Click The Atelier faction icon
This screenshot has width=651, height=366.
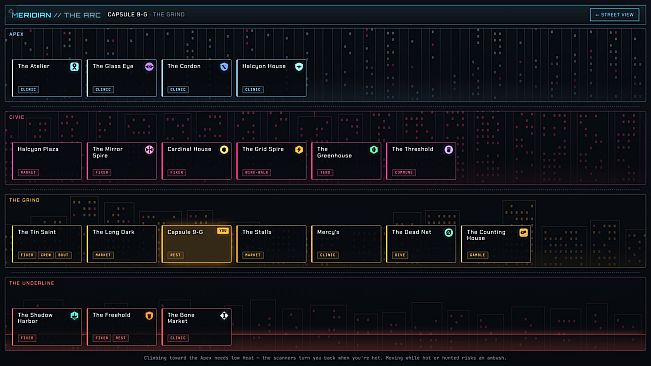pos(74,66)
